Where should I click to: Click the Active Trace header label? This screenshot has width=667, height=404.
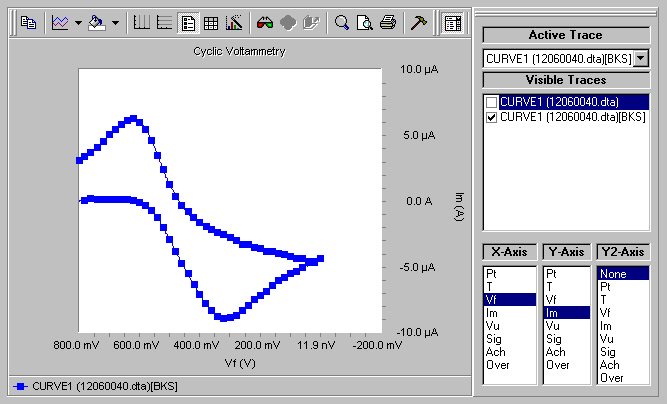click(566, 35)
